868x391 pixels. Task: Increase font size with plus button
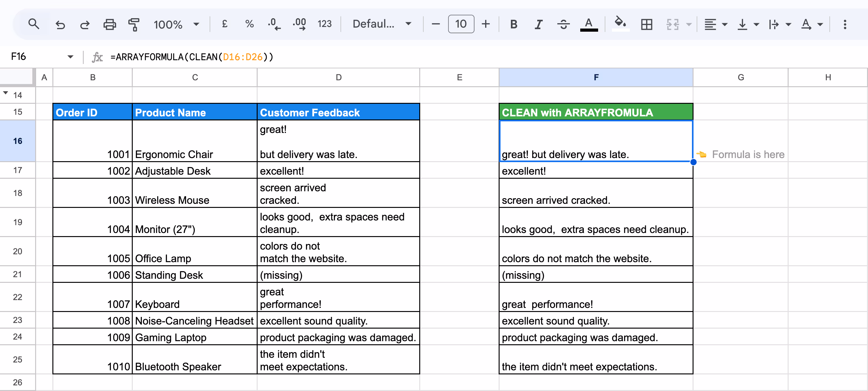[485, 24]
